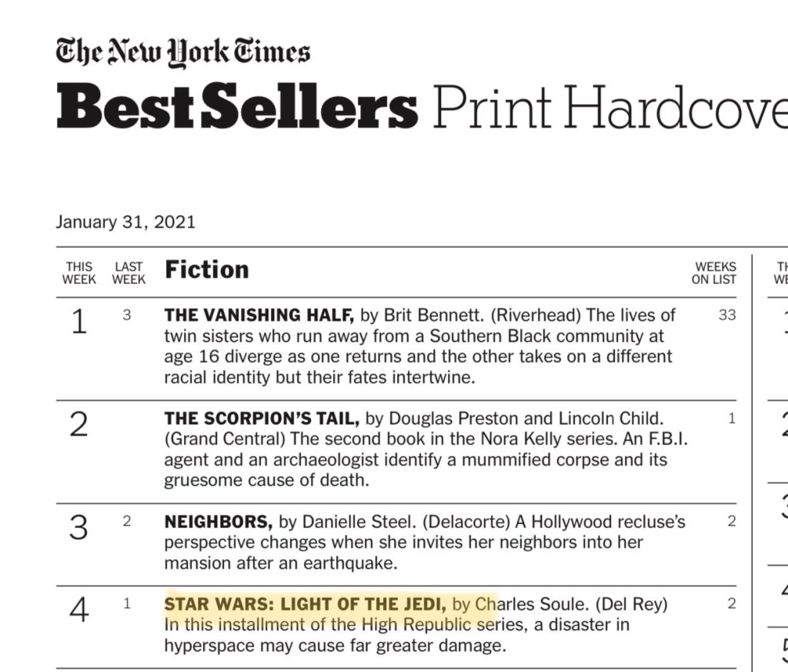Click the THIS WEEK column header
Image resolution: width=788 pixels, height=672 pixels.
pos(79,273)
